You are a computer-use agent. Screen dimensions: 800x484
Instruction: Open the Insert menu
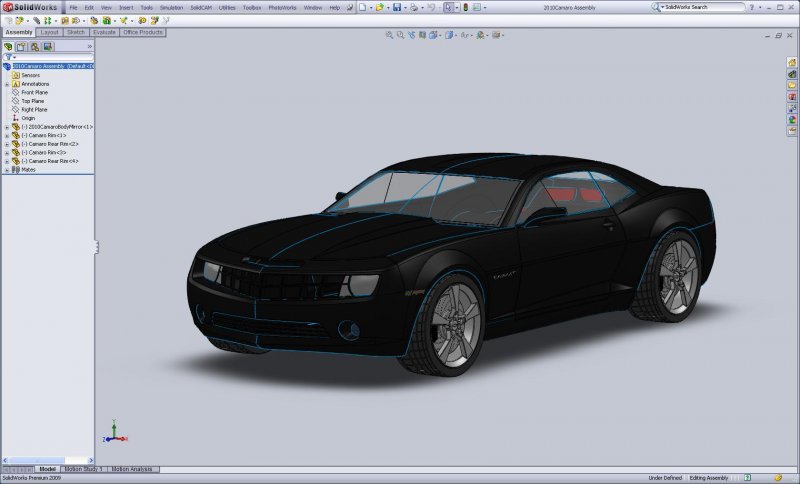click(126, 8)
